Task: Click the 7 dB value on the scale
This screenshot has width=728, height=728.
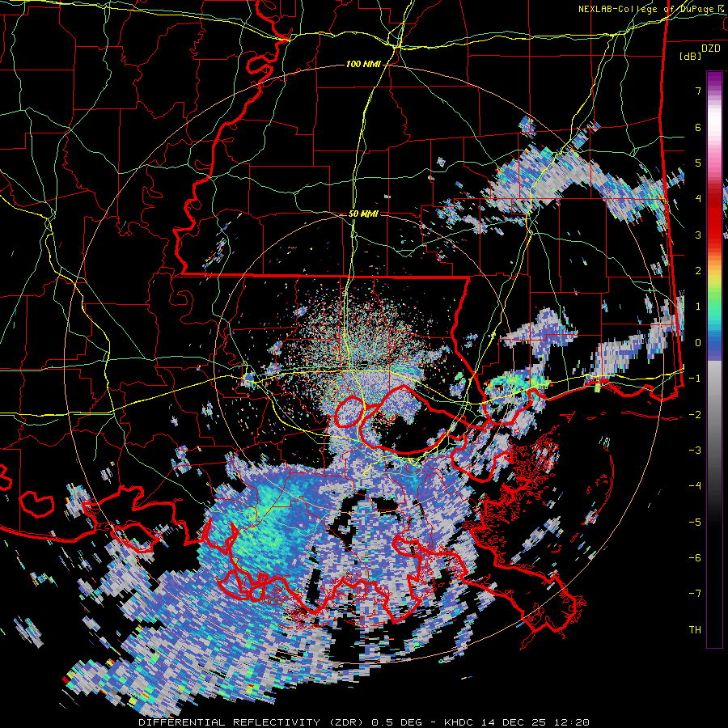Action: 698,91
